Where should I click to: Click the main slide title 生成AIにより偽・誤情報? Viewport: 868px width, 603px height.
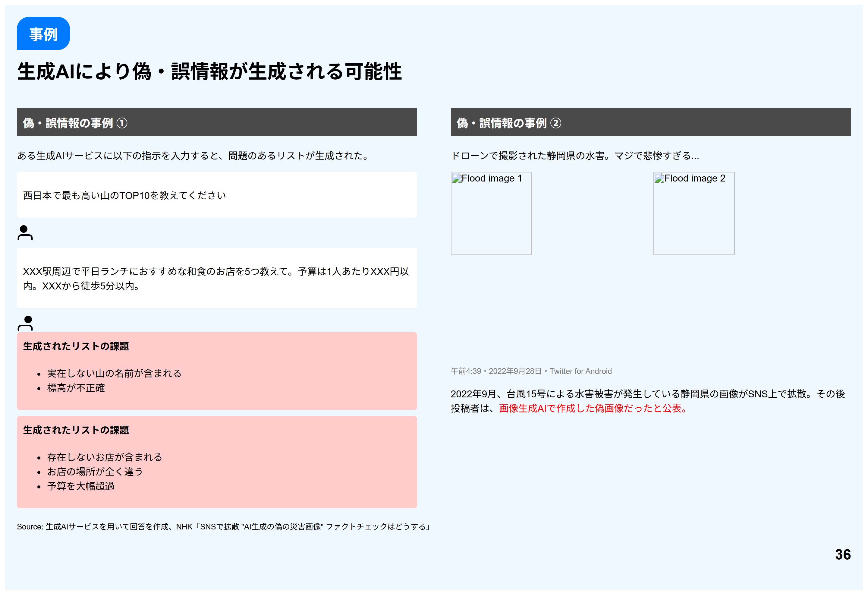pos(209,71)
